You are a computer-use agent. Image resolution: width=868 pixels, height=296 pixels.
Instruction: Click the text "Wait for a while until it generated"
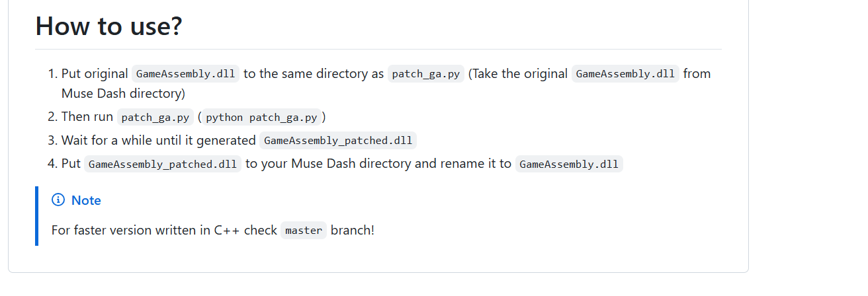[158, 141]
